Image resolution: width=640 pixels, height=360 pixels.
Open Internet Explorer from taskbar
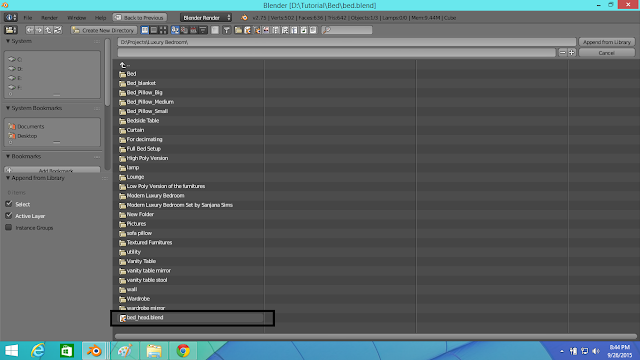[38, 351]
